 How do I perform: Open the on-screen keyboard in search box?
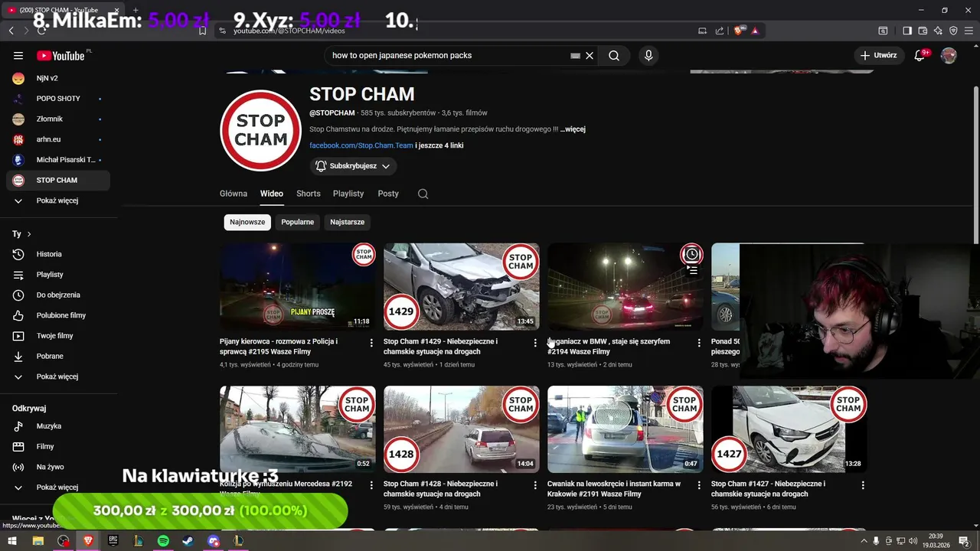(x=575, y=55)
